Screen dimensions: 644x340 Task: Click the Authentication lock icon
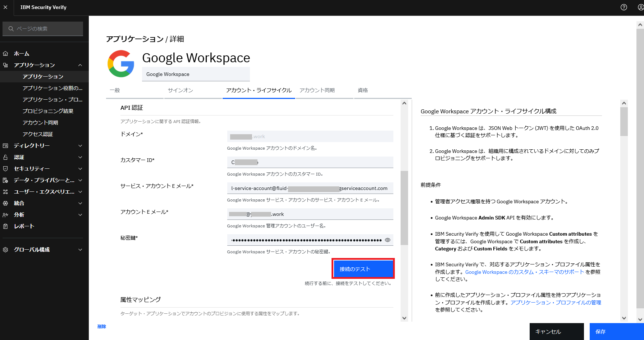[x=5, y=157]
